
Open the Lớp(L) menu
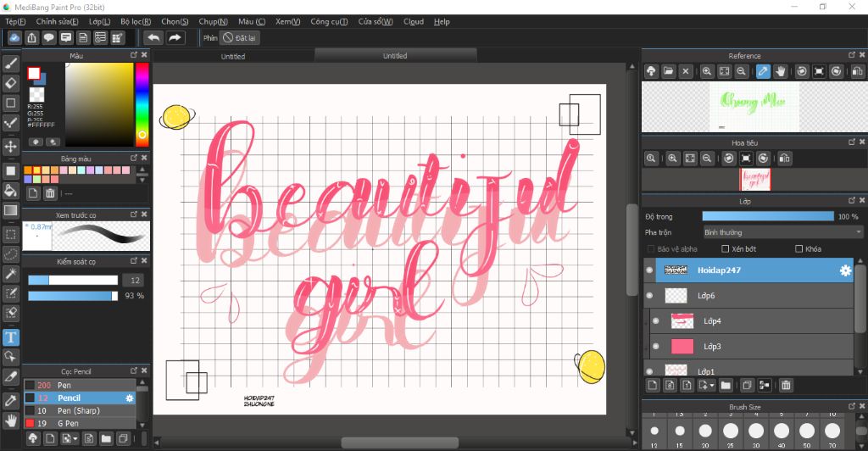pos(100,21)
